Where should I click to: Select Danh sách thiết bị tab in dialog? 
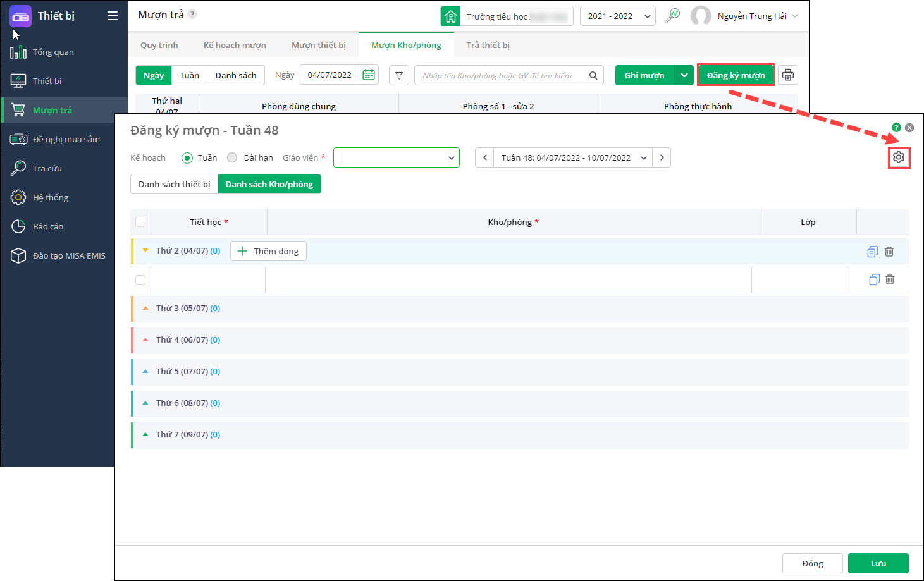tap(175, 184)
